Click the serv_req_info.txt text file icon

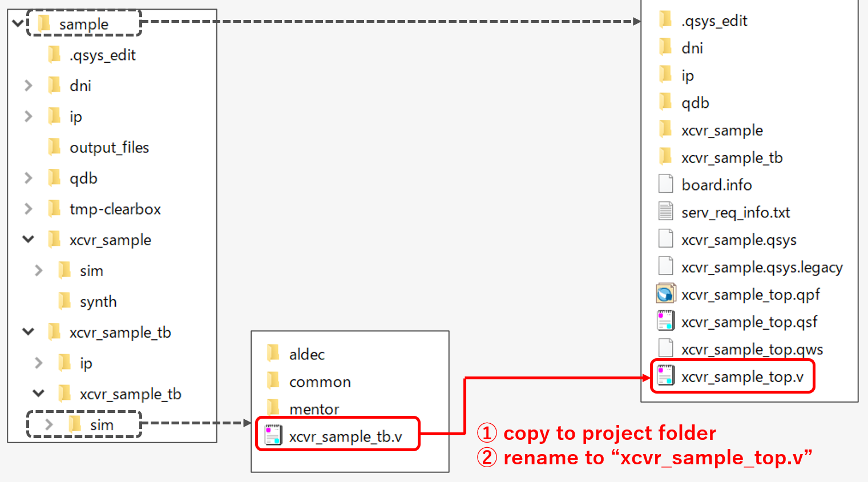click(x=665, y=212)
